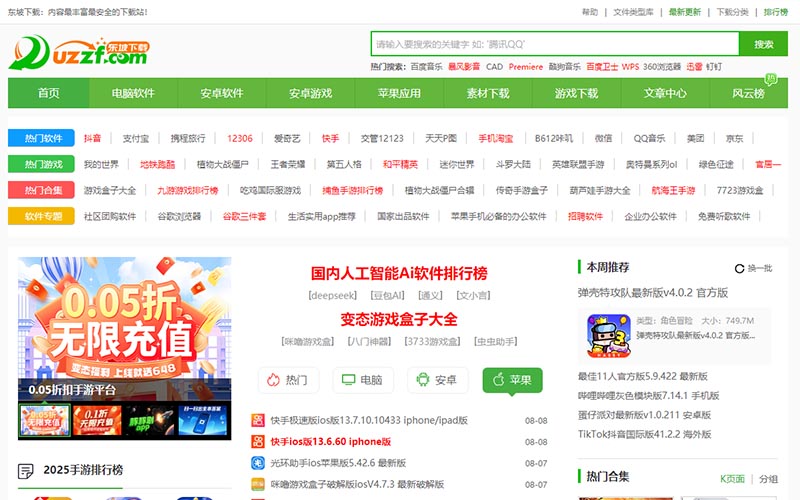
Task: Click the icon beside 快手ios版13.6.60
Action: (258, 441)
